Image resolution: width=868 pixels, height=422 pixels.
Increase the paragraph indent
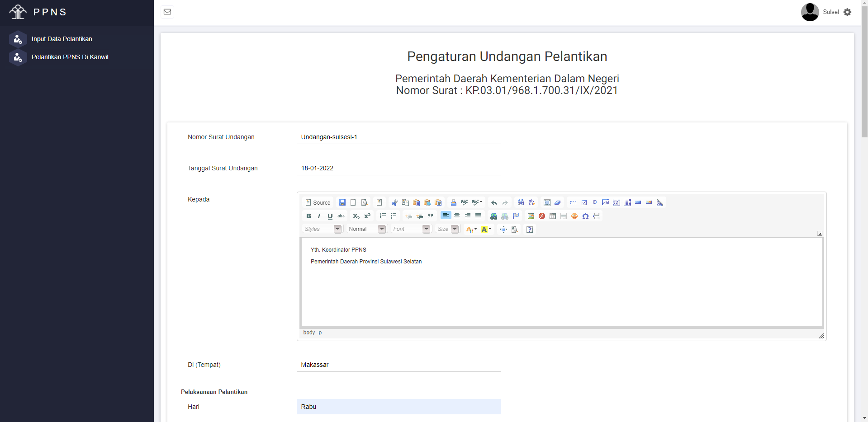tap(420, 216)
